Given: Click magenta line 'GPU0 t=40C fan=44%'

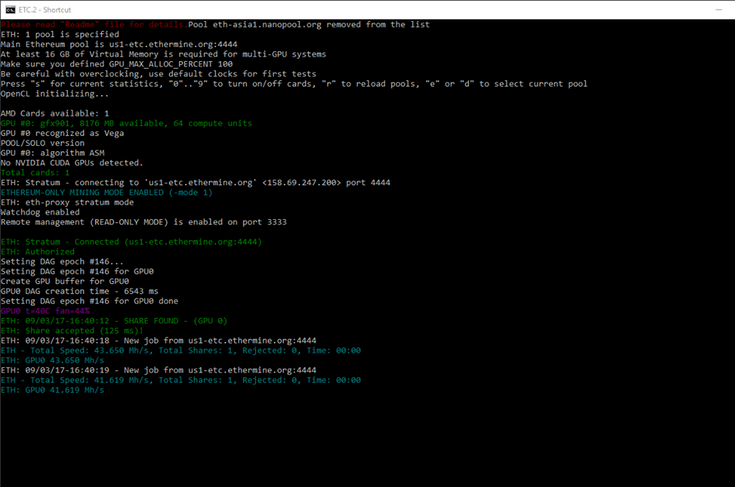Looking at the screenshot, I should click(45, 311).
